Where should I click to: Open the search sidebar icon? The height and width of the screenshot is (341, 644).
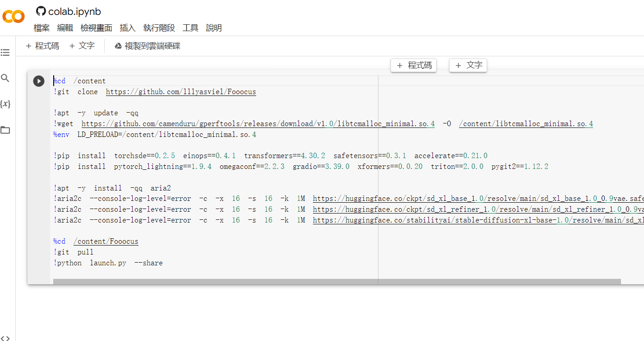(5, 78)
